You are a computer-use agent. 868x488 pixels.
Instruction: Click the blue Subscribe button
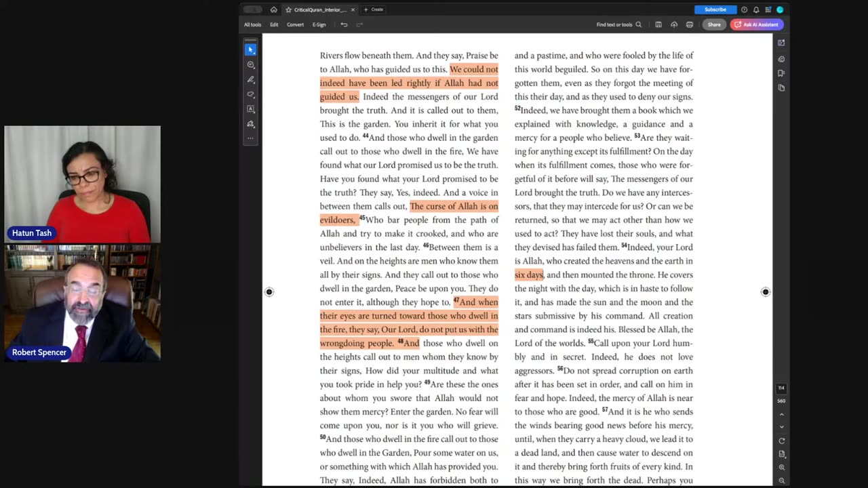(715, 9)
